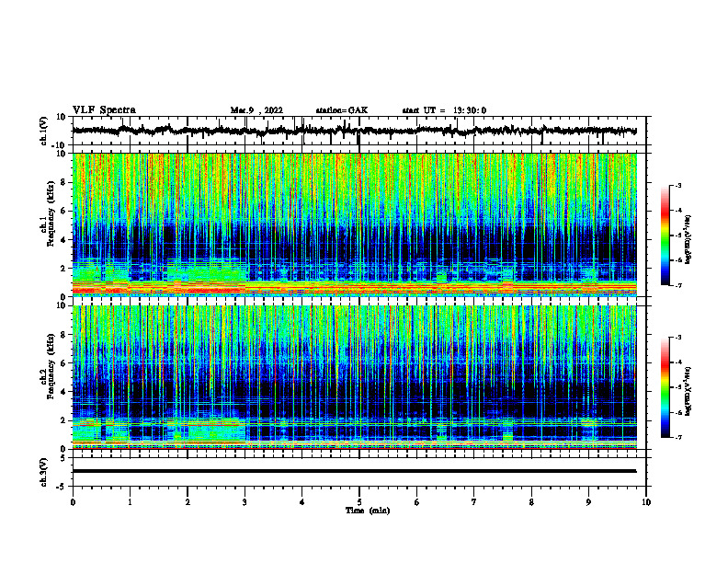Viewport: 728px width, 563px height.
Task: Click the "VLF Spectra" plot title
Action: click(x=104, y=110)
